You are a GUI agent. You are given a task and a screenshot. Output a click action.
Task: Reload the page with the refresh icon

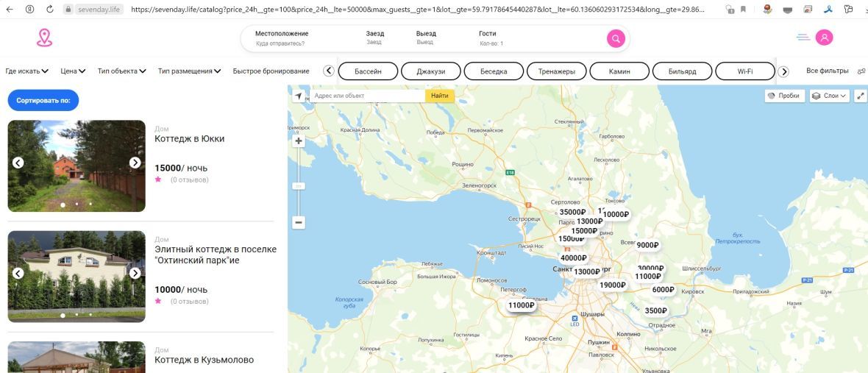[50, 10]
